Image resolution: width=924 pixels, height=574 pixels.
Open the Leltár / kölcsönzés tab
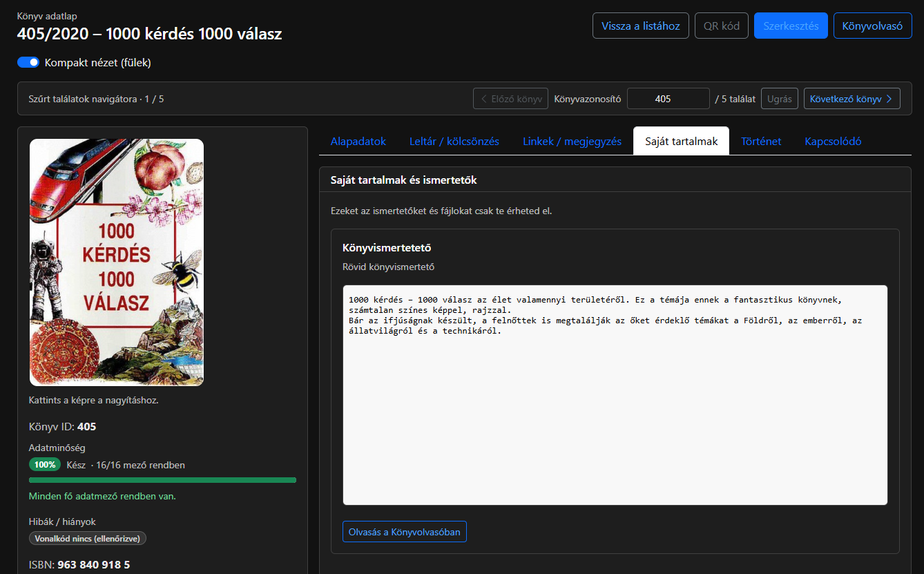(454, 141)
